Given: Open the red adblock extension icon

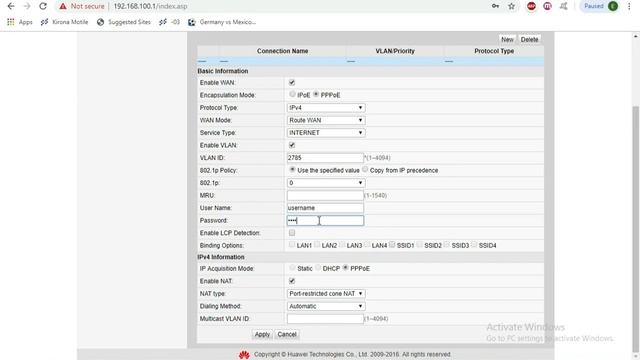Looking at the screenshot, I should [531, 6].
